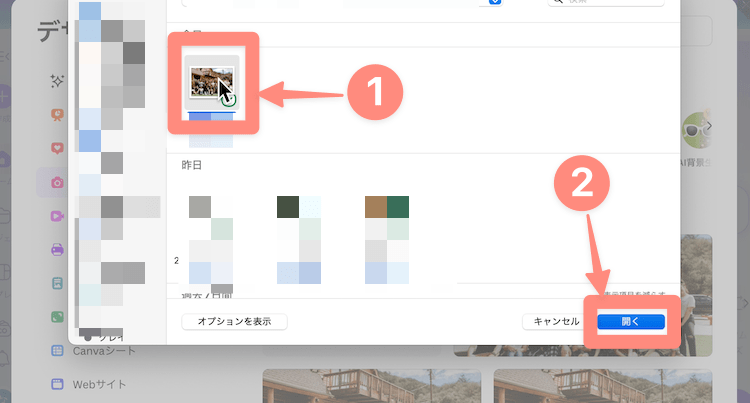The width and height of the screenshot is (750, 403).
Task: Open the purple video icon in Canva sidebar
Action: click(57, 216)
